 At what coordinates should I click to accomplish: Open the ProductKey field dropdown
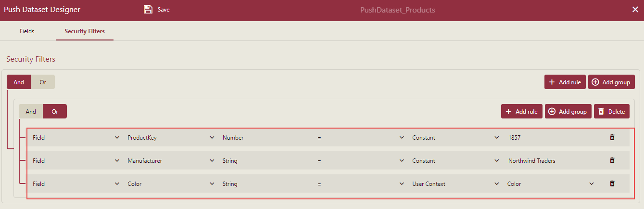coord(170,138)
